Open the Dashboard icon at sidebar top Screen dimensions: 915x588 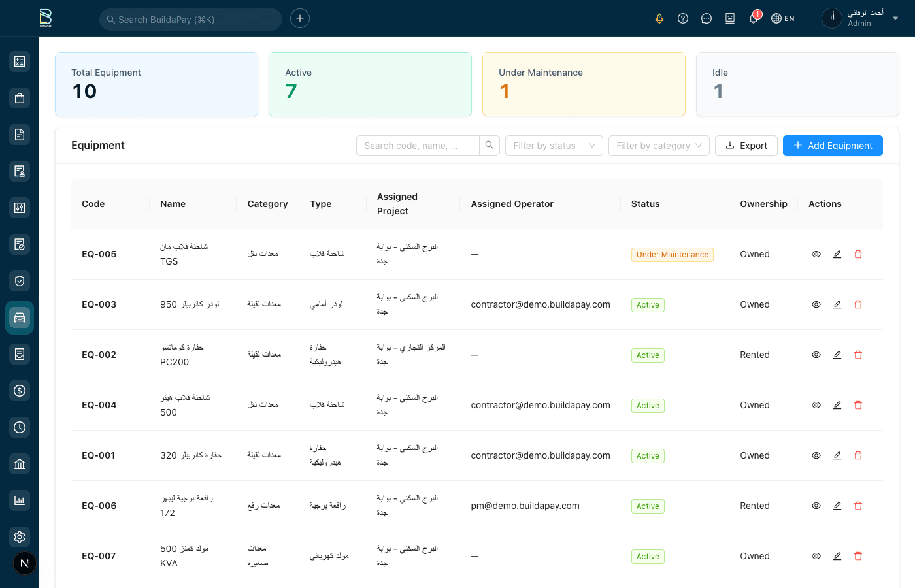tap(19, 61)
